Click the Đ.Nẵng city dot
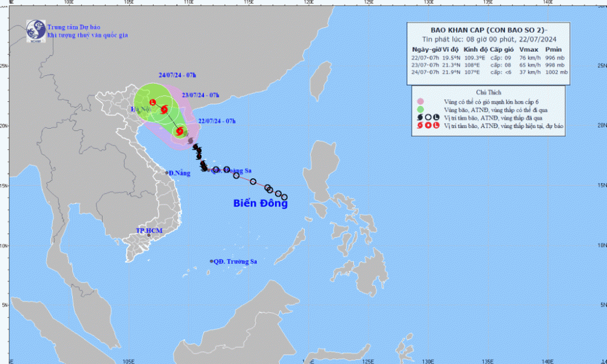 [x=168, y=173]
